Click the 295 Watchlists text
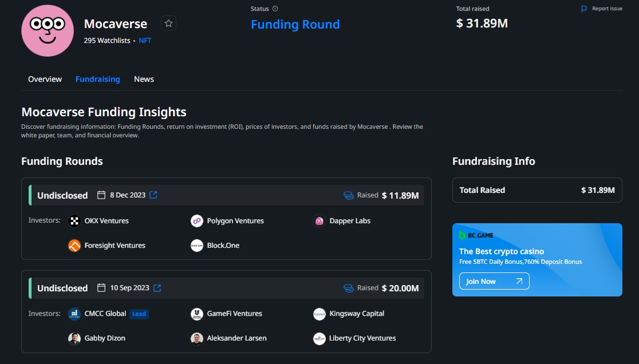The height and width of the screenshot is (364, 639). point(107,40)
